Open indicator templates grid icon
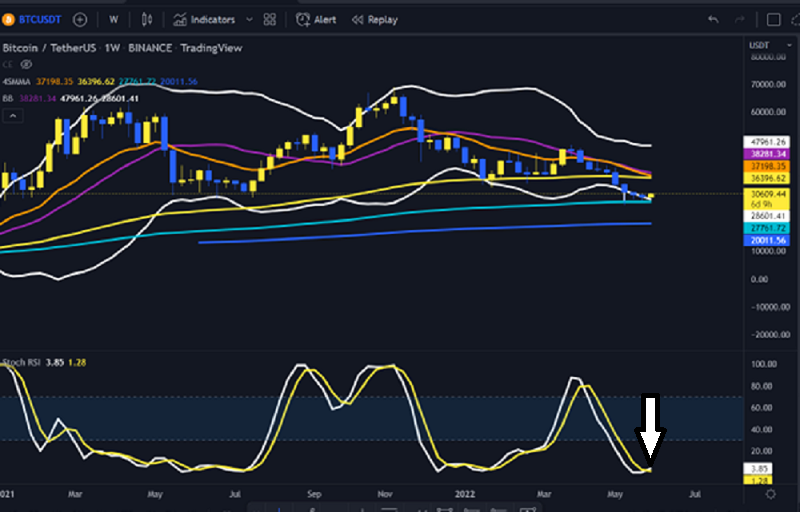The image size is (800, 512). (x=269, y=20)
